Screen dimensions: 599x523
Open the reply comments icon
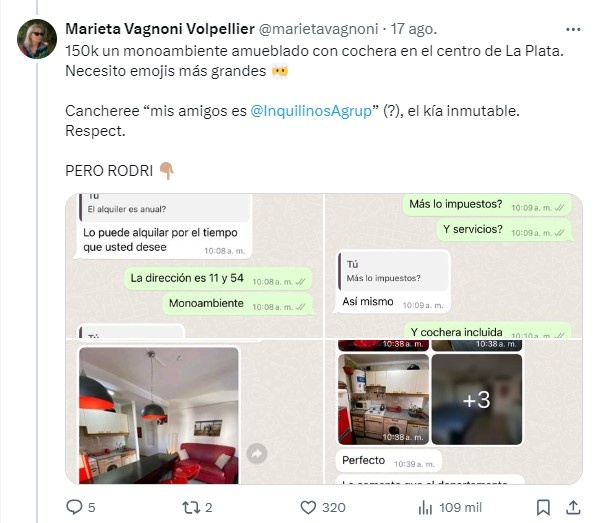click(74, 507)
